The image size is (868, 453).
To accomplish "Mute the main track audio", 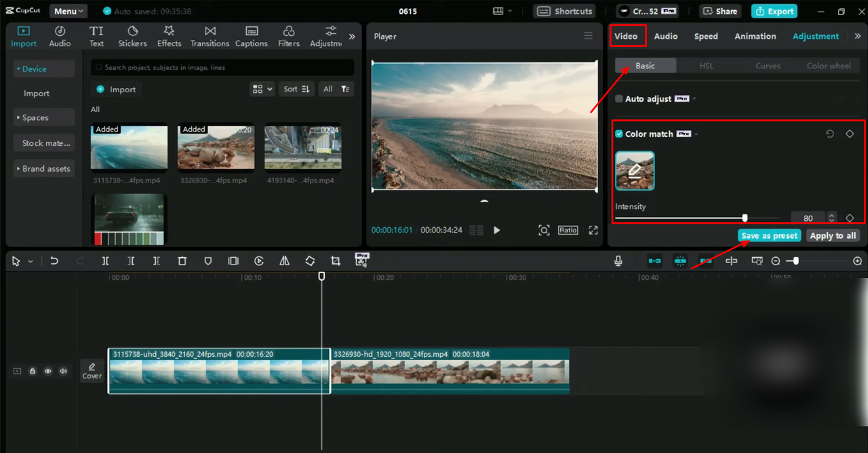I will pos(64,372).
